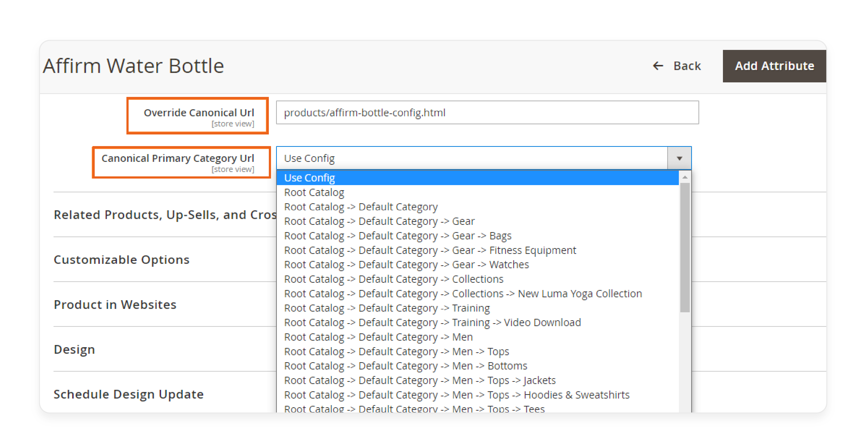Expand the Schedule Design Update section
This screenshot has width=868, height=447.
click(128, 394)
